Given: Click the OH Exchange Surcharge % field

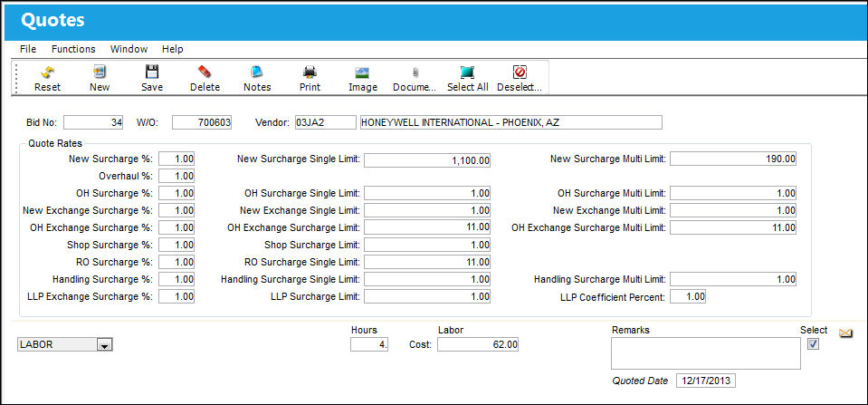Looking at the screenshot, I should pyautogui.click(x=176, y=227).
